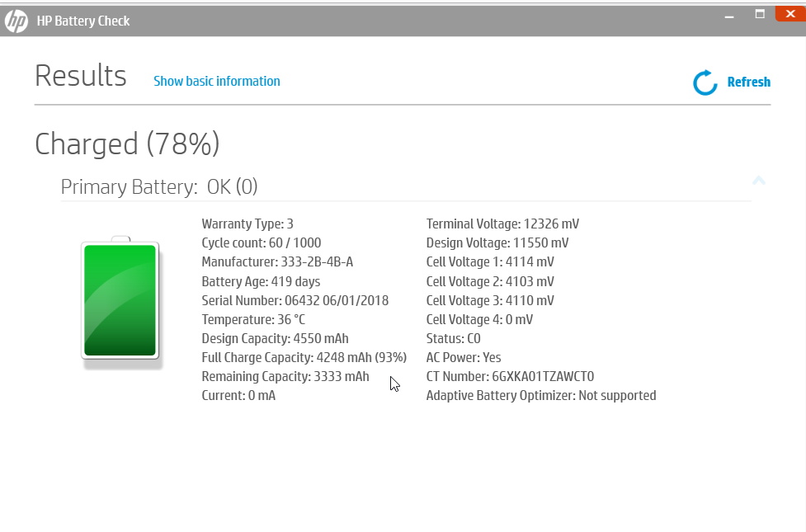Select the Serial Number text line
The height and width of the screenshot is (532, 806).
(x=295, y=300)
